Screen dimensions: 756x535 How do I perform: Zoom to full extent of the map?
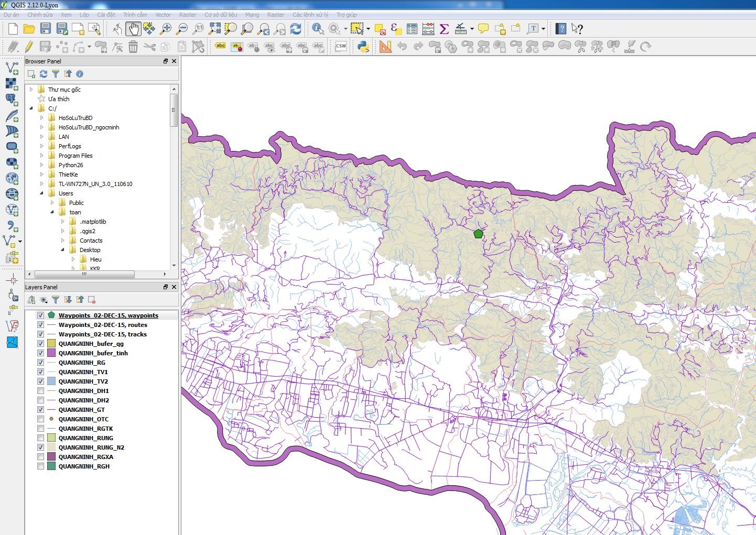214,29
